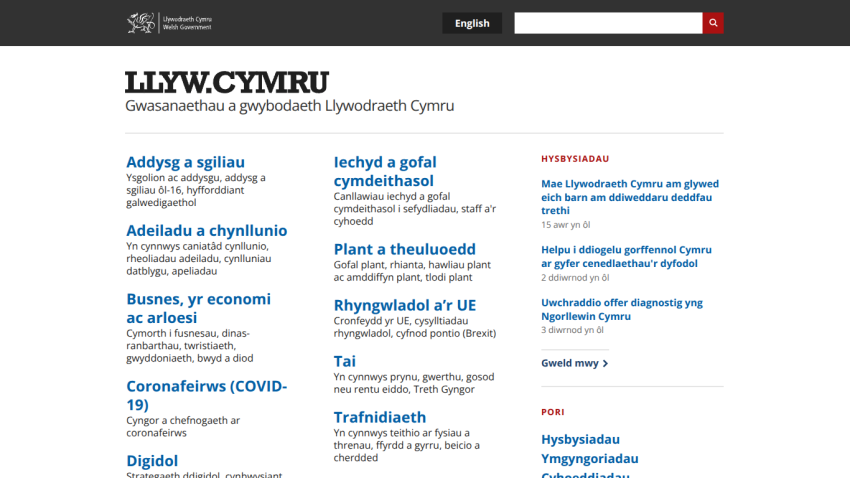Click description 'Yn cynnwys caniatâd cynllunio'

(x=198, y=259)
